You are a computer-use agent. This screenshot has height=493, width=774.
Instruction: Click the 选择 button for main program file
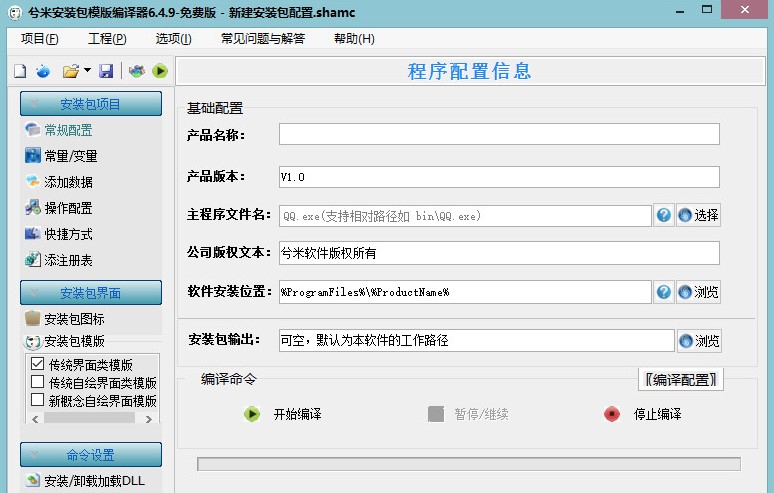[698, 215]
